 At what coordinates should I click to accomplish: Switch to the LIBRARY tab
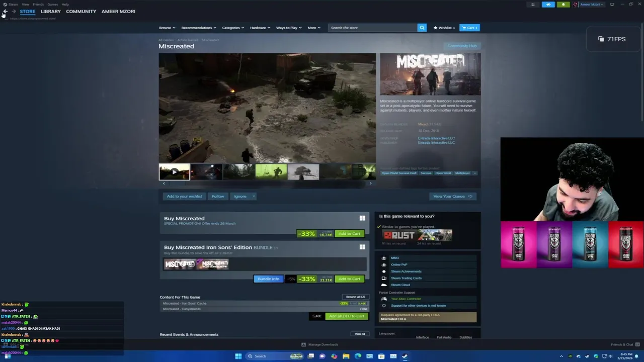pos(50,11)
